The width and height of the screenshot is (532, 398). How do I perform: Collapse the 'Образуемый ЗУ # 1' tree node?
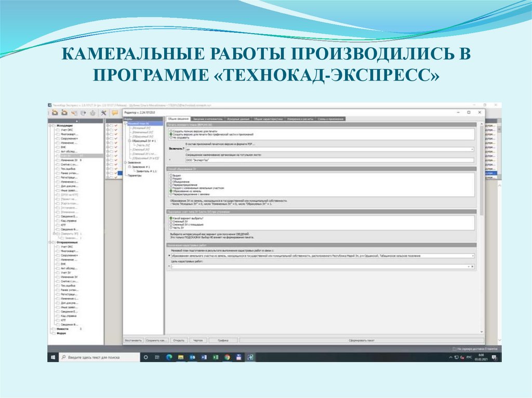[x=129, y=141]
